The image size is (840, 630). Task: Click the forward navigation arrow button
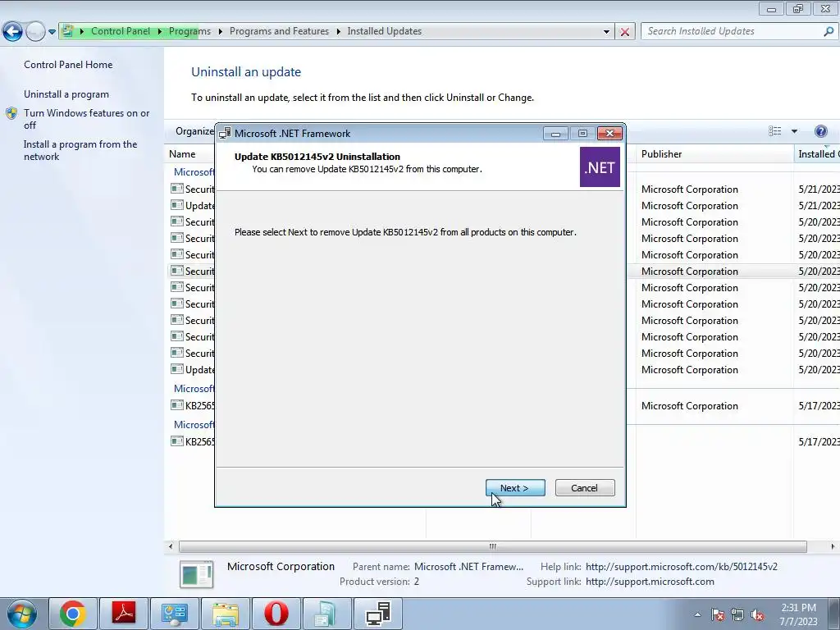coord(35,32)
